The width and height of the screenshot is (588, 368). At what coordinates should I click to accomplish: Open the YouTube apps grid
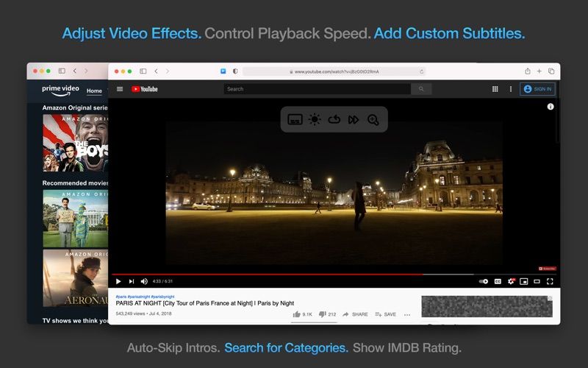(x=495, y=89)
